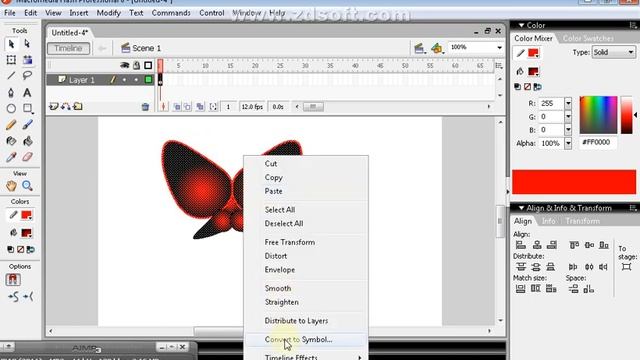This screenshot has width=640, height=360.
Task: Choose Free Transform from context menu
Action: pyautogui.click(x=306, y=242)
